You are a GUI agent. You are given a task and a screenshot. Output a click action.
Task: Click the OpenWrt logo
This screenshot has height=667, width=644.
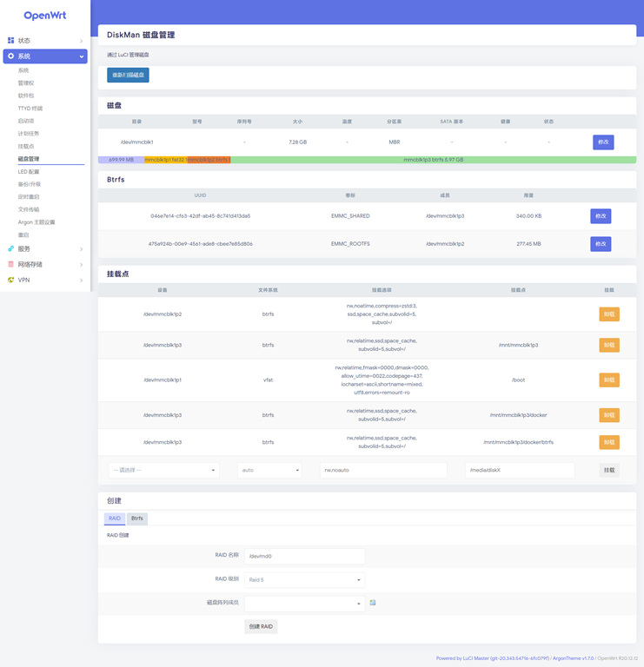(x=44, y=16)
